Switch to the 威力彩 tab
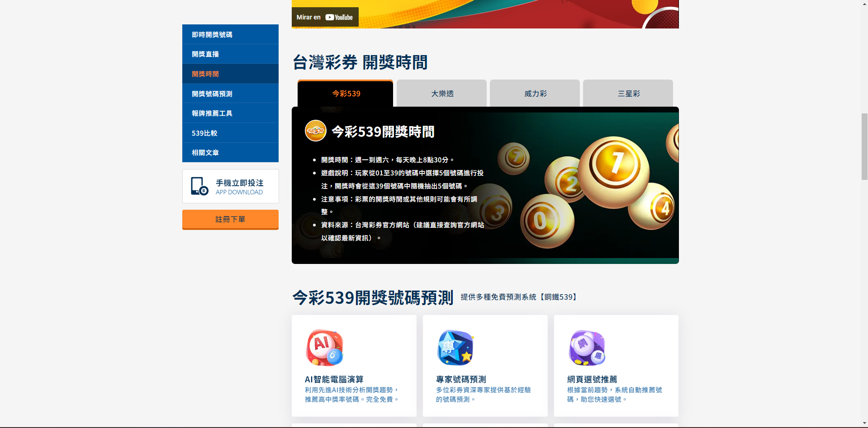This screenshot has width=868, height=428. (535, 94)
